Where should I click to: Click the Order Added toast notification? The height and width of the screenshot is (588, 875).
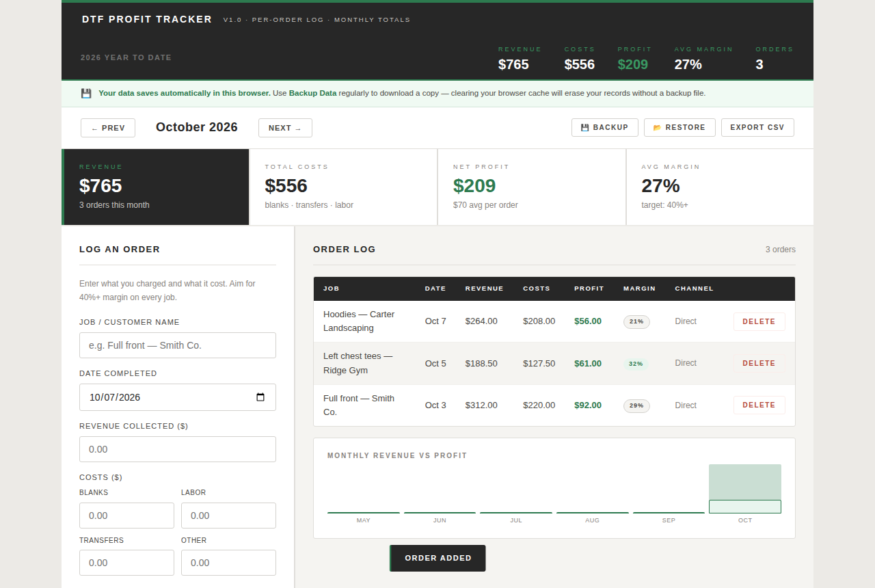437,558
